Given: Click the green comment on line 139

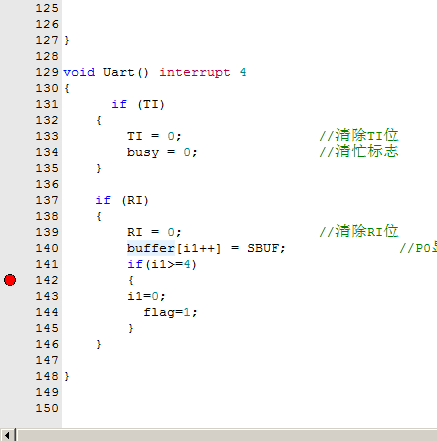Looking at the screenshot, I should [359, 232].
